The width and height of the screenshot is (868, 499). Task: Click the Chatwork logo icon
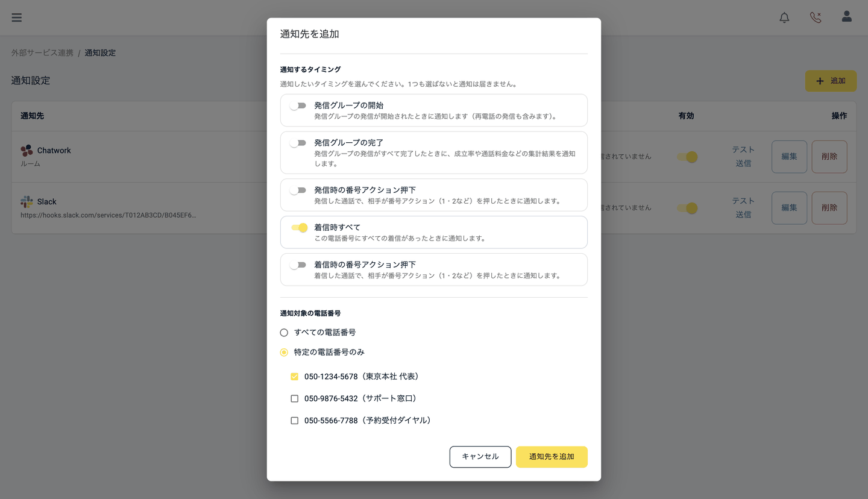click(27, 151)
